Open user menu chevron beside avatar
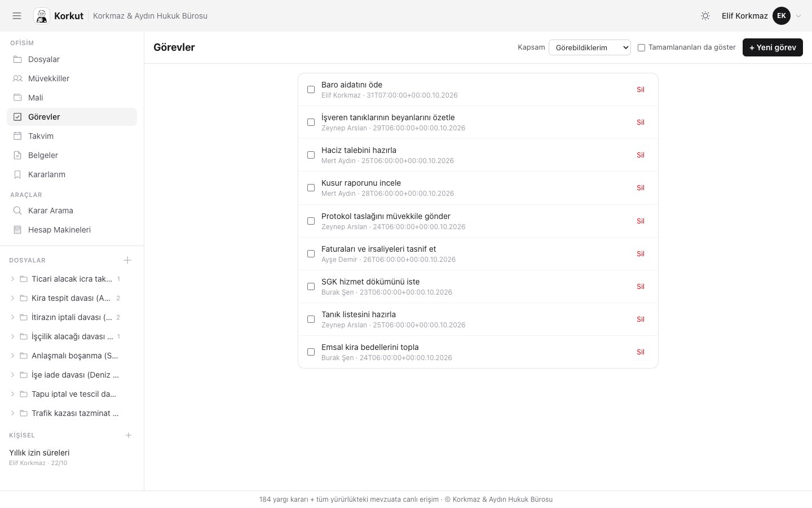812x508 pixels. tap(798, 16)
